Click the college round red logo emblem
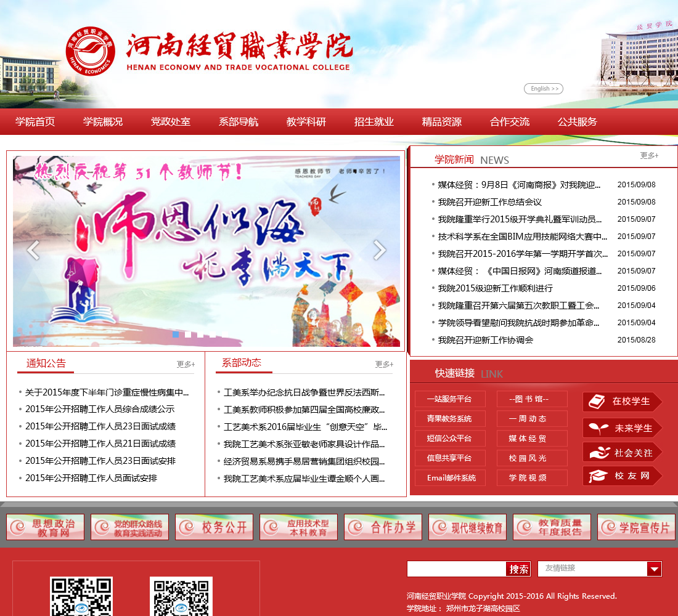678x616 pixels. 91,51
